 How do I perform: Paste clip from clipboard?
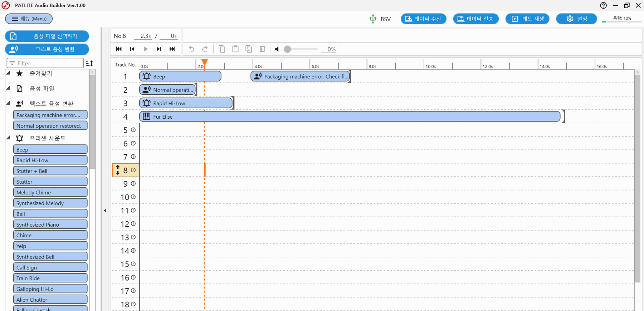pos(235,49)
